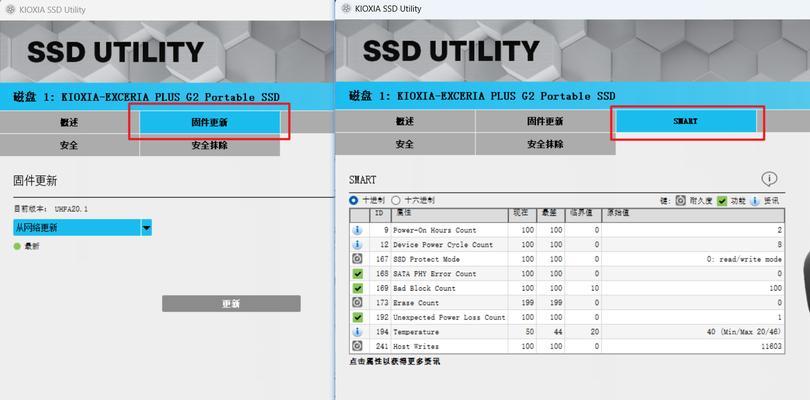
Task: Click attribute name 'Erase Count'
Action: click(x=416, y=303)
